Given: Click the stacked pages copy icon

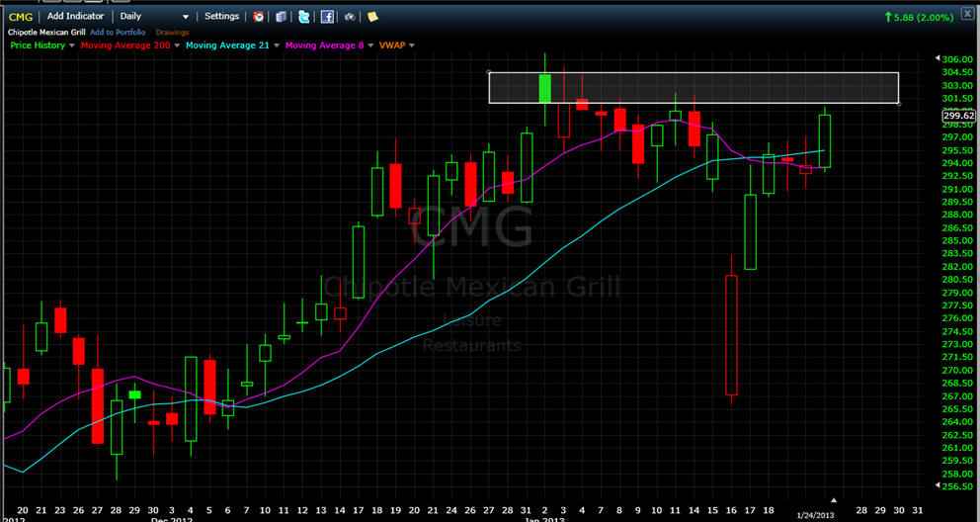Looking at the screenshot, I should [x=282, y=17].
